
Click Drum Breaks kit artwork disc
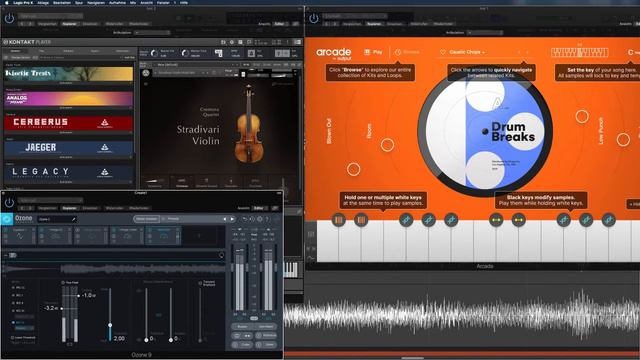485,131
